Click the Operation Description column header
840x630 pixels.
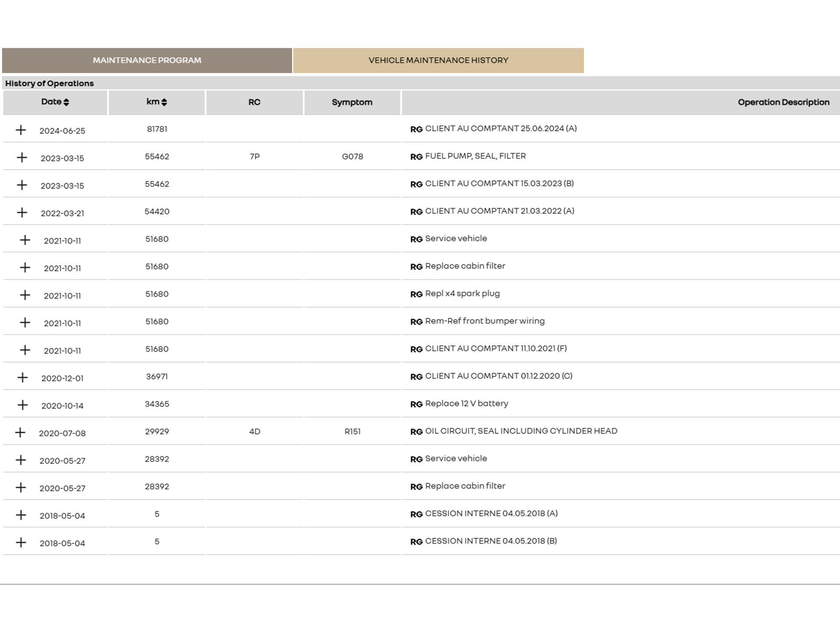(783, 102)
